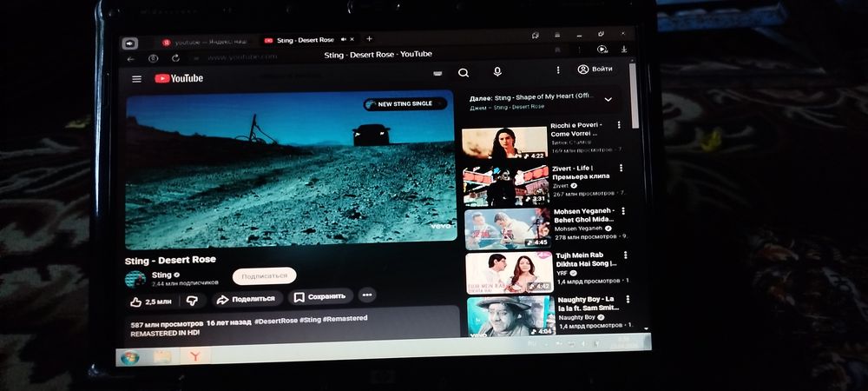Dislike the video with thumbs-down
Image resolution: width=868 pixels, height=391 pixels.
pos(193,300)
